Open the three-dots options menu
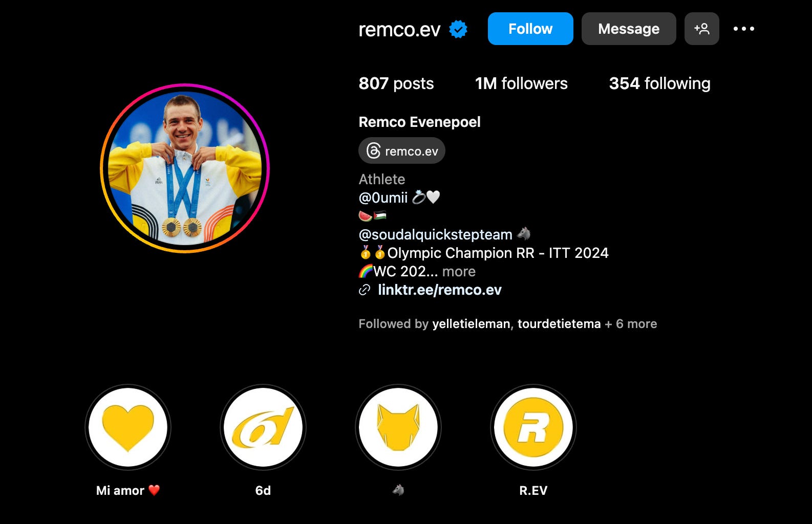Image resolution: width=812 pixels, height=524 pixels. tap(743, 29)
